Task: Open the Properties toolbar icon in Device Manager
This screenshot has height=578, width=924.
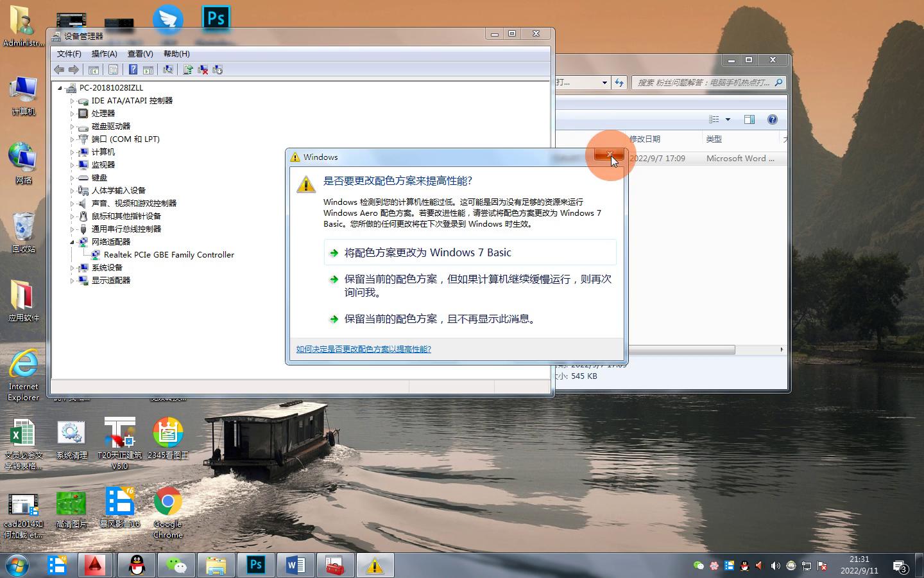Action: 114,69
